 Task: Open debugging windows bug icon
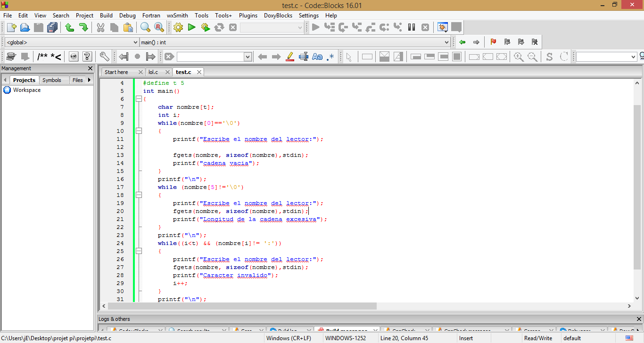442,27
